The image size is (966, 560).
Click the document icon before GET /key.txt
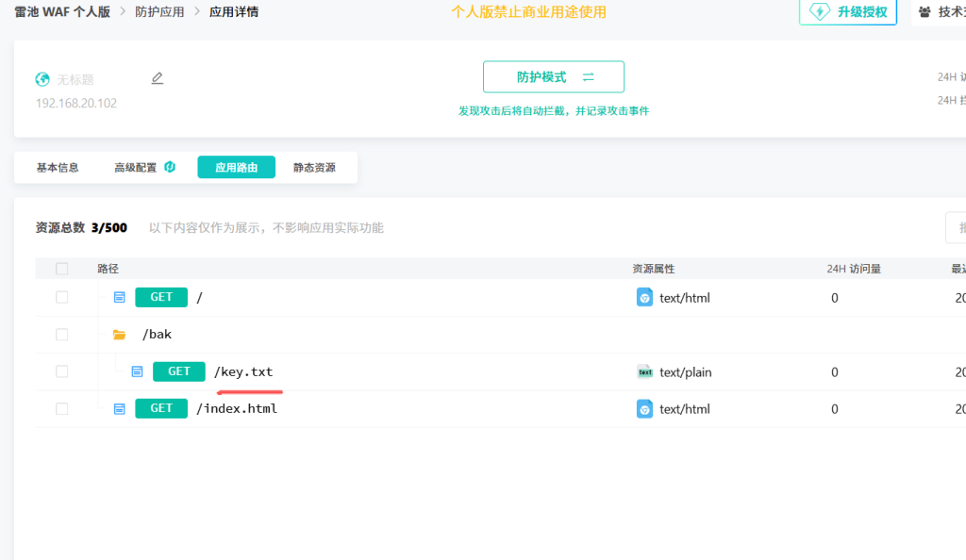[x=137, y=371]
